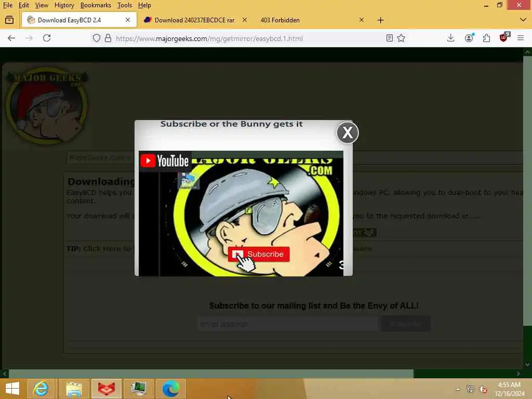Click the vertical scroll down arrow

point(527,365)
